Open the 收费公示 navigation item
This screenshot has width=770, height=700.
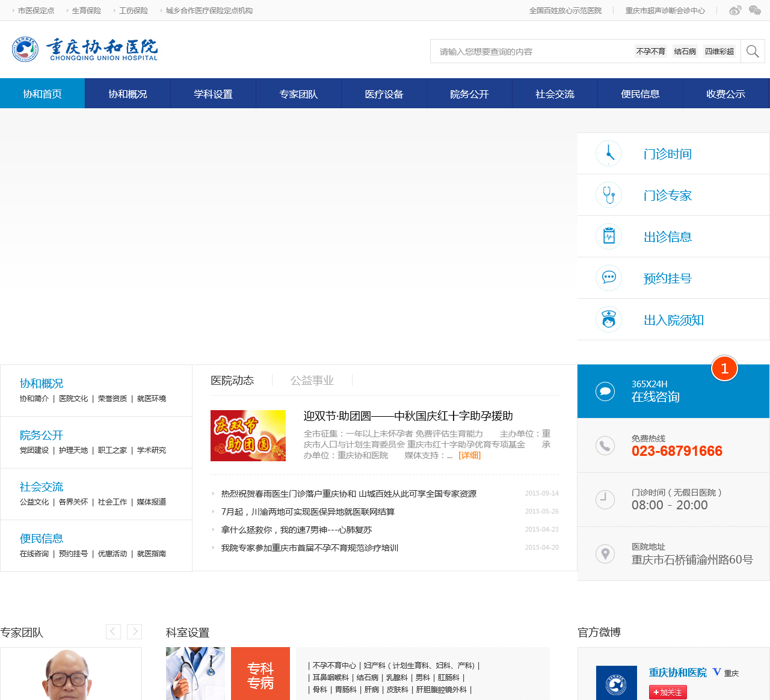tap(726, 94)
